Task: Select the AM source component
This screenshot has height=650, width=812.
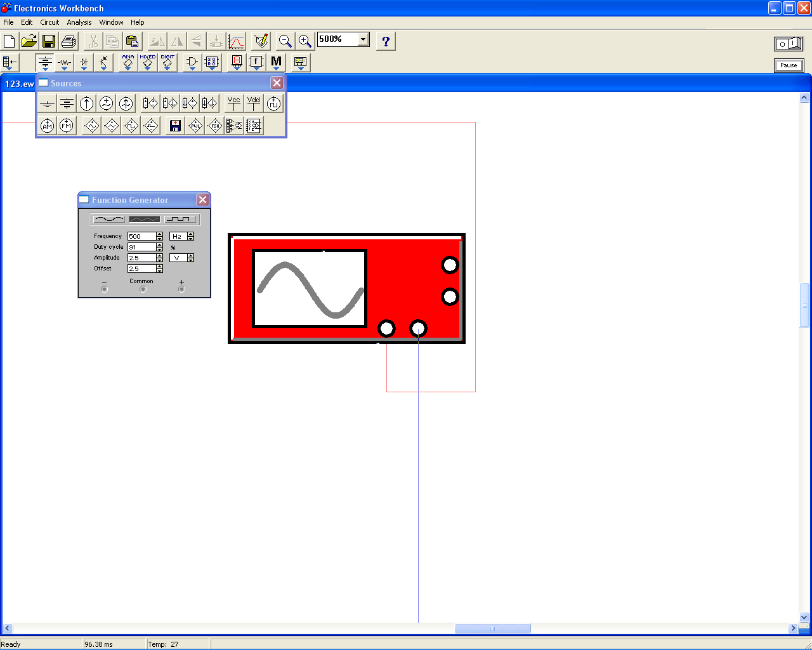Action: (x=47, y=126)
